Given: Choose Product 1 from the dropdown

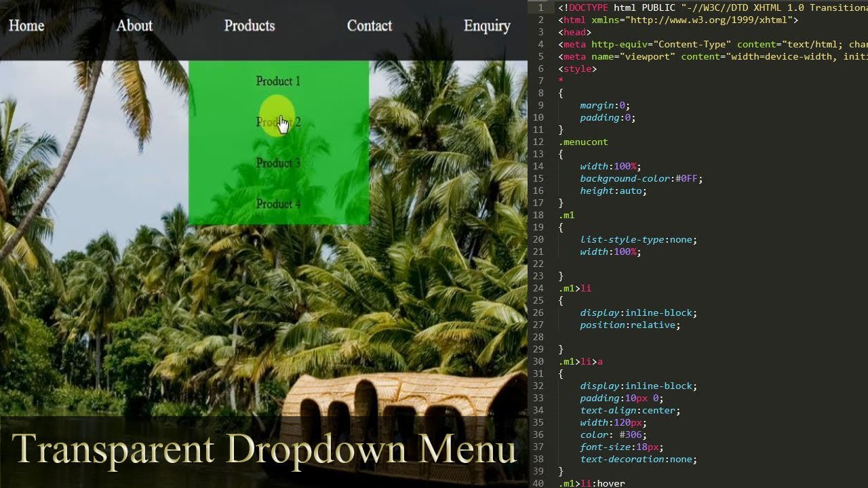Looking at the screenshot, I should [278, 81].
